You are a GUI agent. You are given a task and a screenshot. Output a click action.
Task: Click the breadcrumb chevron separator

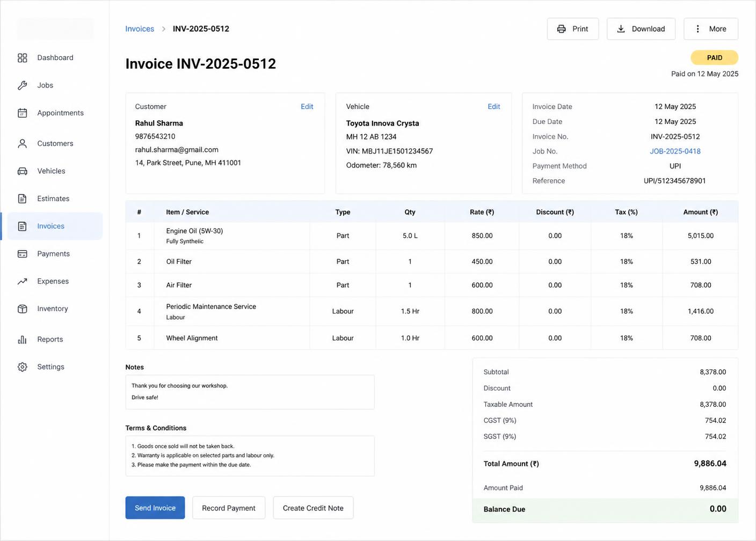pos(164,29)
